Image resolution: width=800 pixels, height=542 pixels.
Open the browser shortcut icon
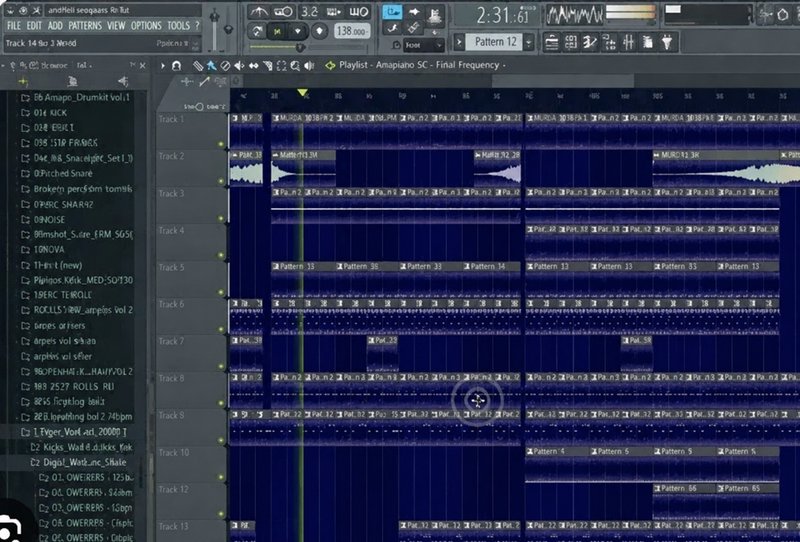[x=647, y=42]
